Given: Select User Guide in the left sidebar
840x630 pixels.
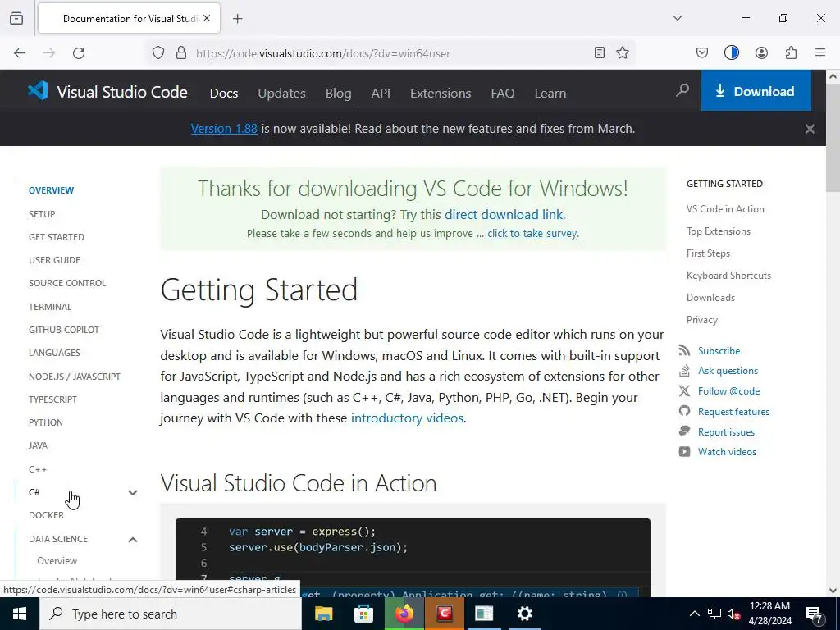Looking at the screenshot, I should pyautogui.click(x=55, y=260).
